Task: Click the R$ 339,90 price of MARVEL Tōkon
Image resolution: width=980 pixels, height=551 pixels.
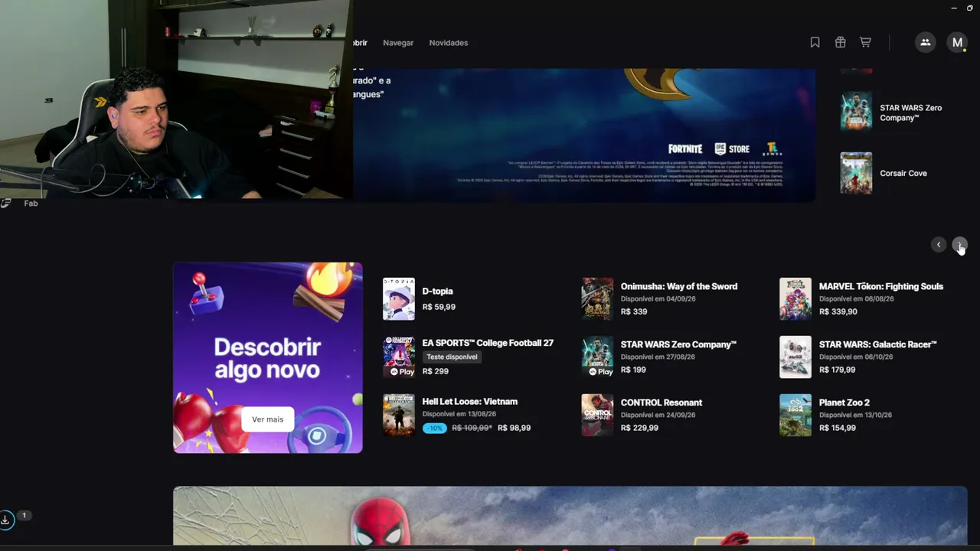Action: pyautogui.click(x=838, y=311)
